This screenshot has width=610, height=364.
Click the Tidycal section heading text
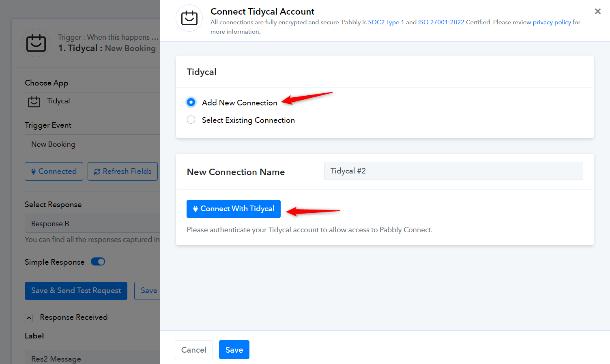tap(202, 72)
